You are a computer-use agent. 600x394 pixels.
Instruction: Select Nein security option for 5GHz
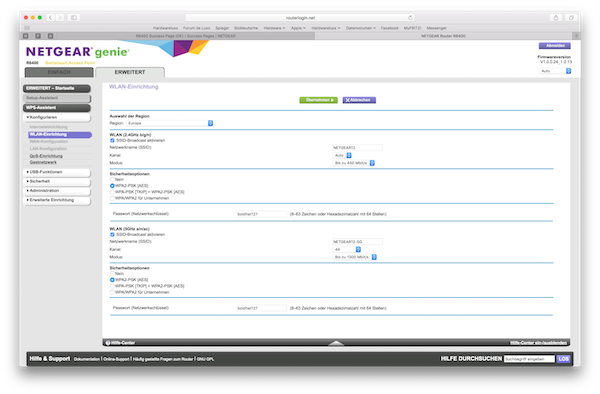112,274
